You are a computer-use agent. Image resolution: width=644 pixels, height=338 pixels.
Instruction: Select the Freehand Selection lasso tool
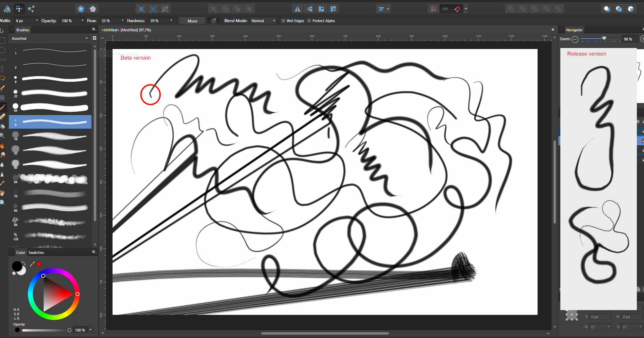point(2,78)
